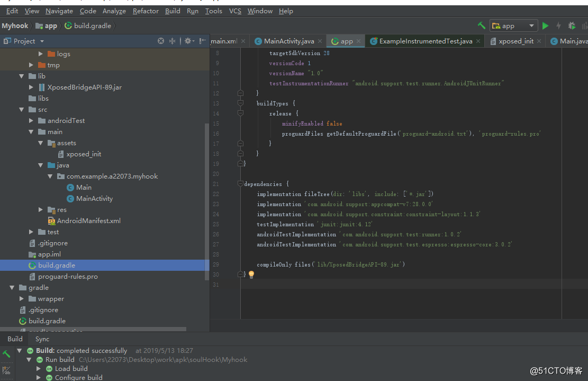The height and width of the screenshot is (381, 588).
Task: Expand the Load build node
Action: click(x=38, y=369)
